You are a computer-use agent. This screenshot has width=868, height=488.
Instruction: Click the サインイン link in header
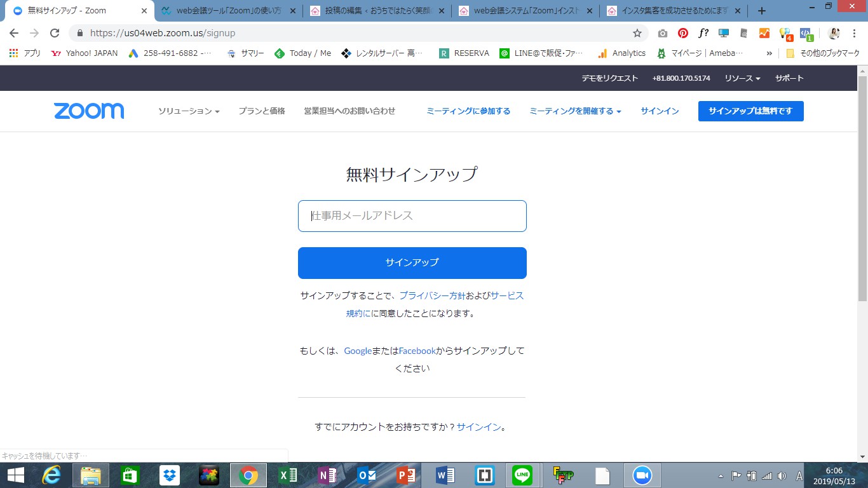click(660, 111)
